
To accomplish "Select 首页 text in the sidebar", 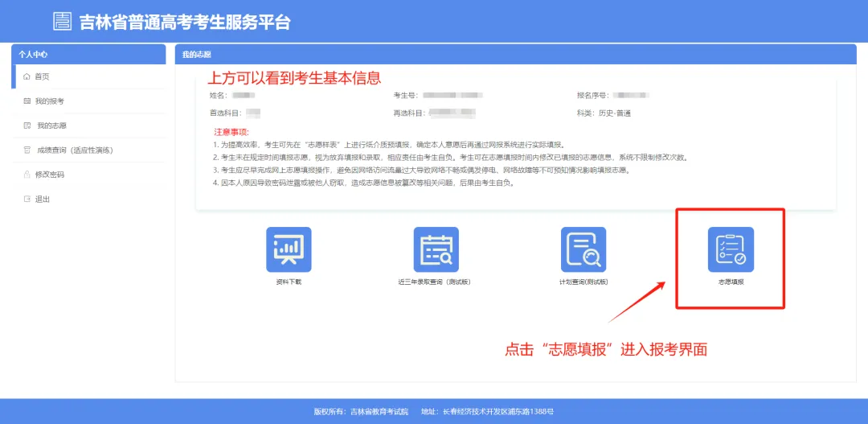I will [x=42, y=76].
